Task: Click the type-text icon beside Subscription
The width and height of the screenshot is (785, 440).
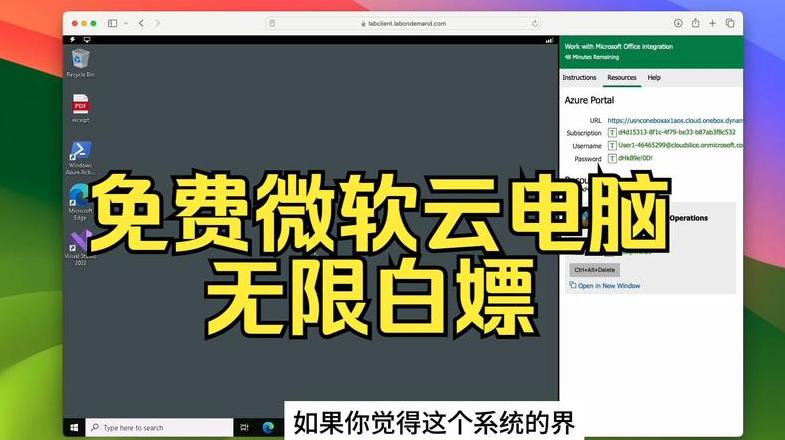Action: 612,133
